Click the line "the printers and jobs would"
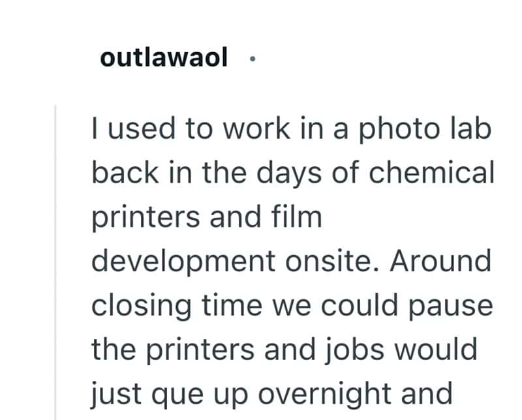 [x=284, y=350]
